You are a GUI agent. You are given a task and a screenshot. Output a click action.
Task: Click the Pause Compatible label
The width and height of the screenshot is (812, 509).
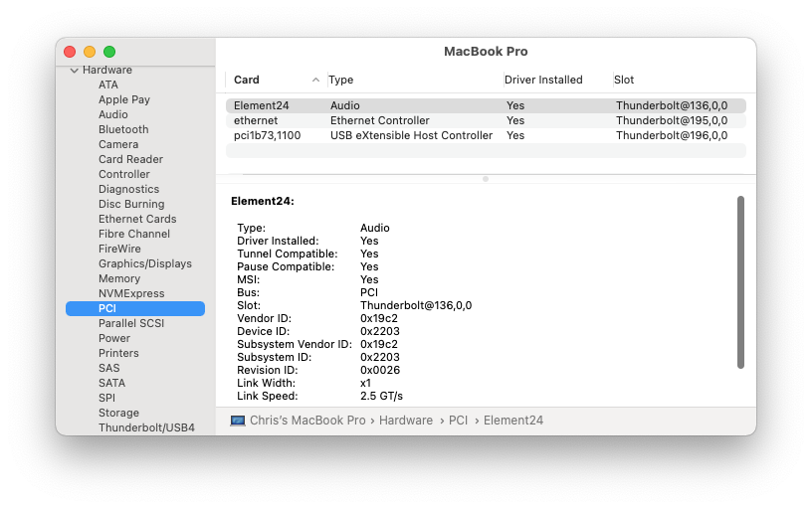point(286,266)
